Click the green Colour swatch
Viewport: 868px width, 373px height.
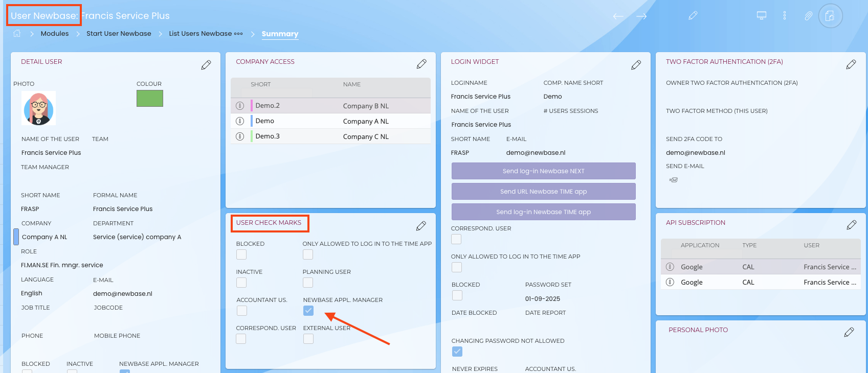coord(150,99)
